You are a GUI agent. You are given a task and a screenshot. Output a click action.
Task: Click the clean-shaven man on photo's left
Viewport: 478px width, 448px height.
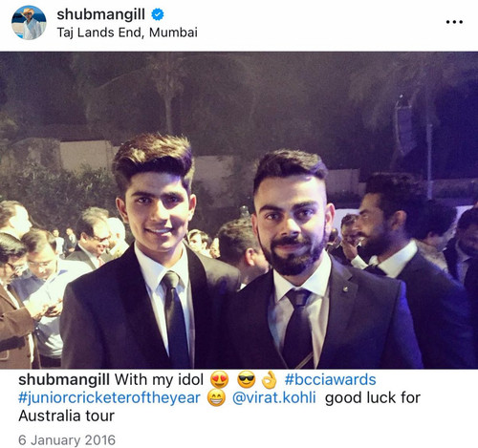point(150,255)
